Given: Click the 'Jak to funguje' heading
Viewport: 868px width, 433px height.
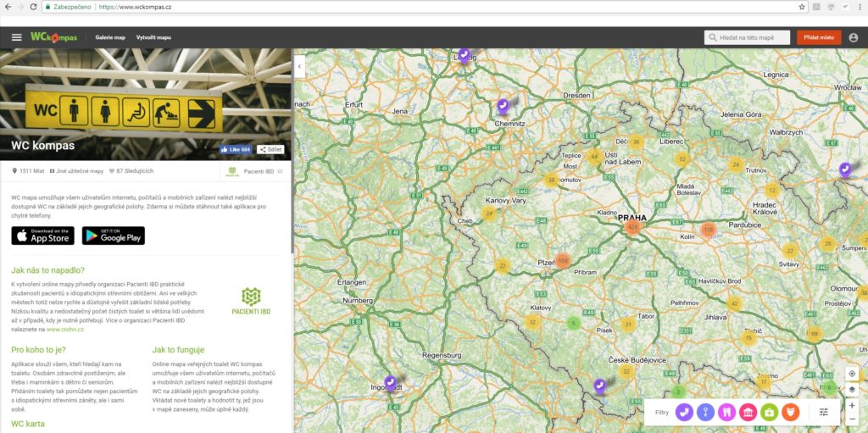Looking at the screenshot, I should coord(178,350).
